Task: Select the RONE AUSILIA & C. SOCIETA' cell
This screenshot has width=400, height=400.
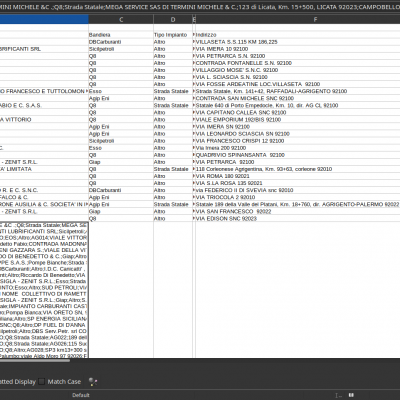Action: coord(44,204)
